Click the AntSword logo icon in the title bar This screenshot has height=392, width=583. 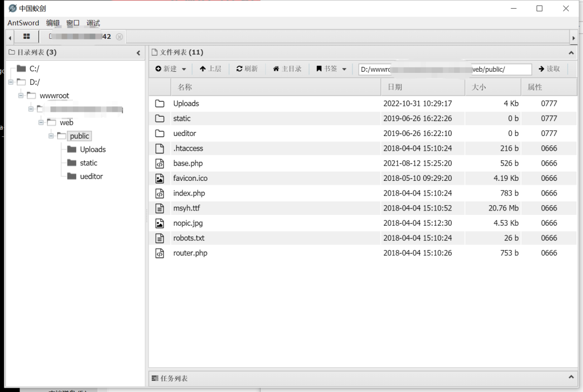pyautogui.click(x=11, y=8)
